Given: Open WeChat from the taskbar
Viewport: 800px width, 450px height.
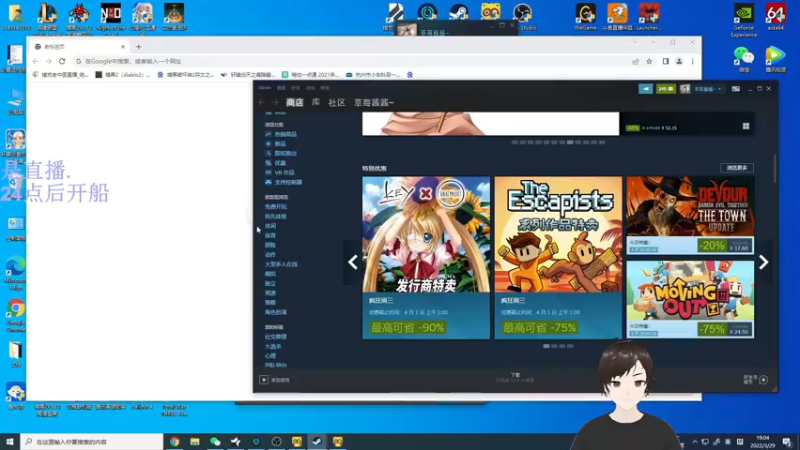Looking at the screenshot, I should (x=215, y=441).
